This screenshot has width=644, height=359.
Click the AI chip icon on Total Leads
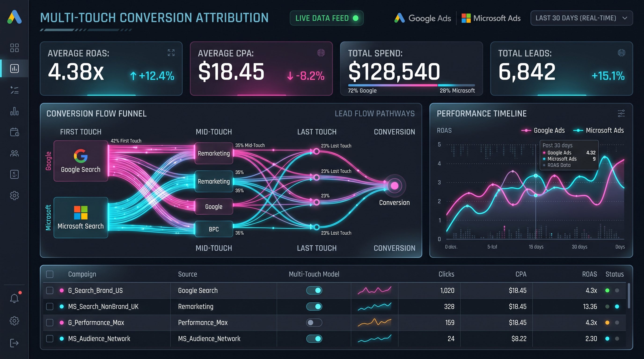pyautogui.click(x=621, y=53)
